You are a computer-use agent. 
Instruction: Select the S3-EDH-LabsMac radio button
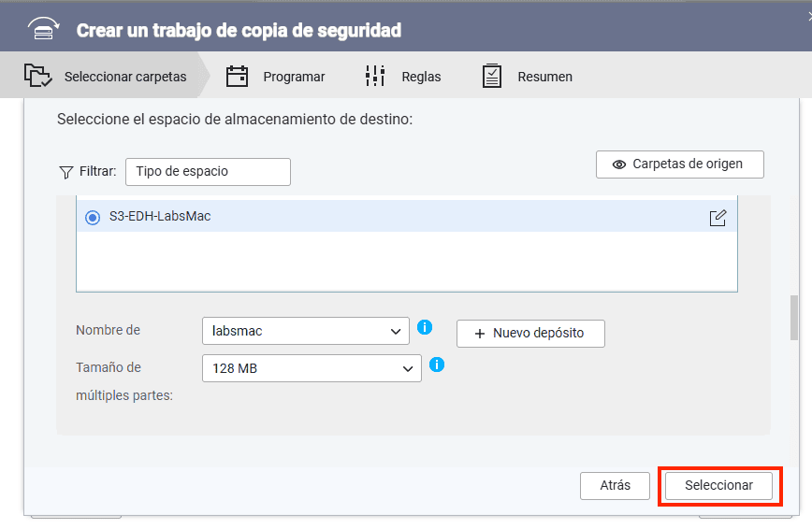(x=93, y=217)
